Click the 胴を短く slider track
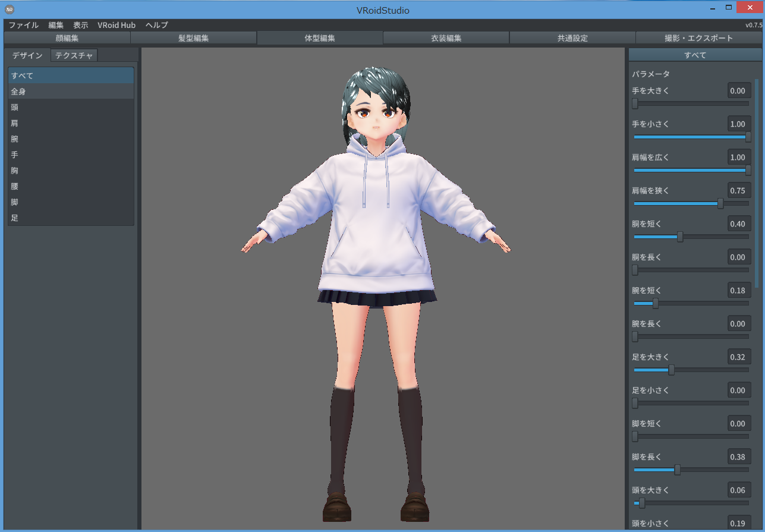Screen dimensions: 765x532 click(691, 237)
